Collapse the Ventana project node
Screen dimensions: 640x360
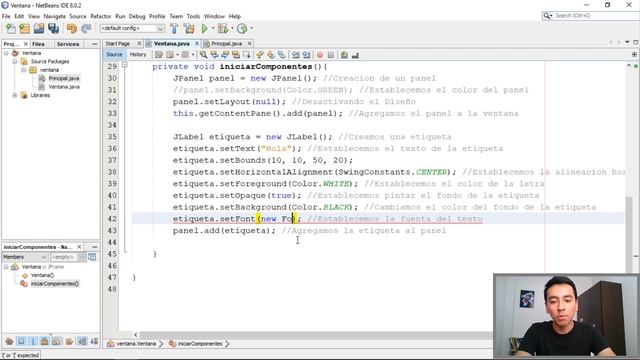click(6, 53)
